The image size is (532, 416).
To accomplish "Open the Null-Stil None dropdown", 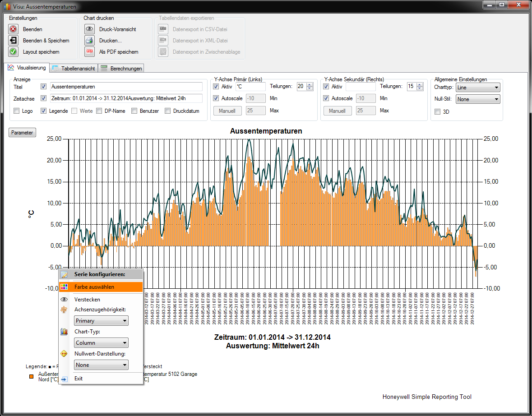I will click(478, 99).
